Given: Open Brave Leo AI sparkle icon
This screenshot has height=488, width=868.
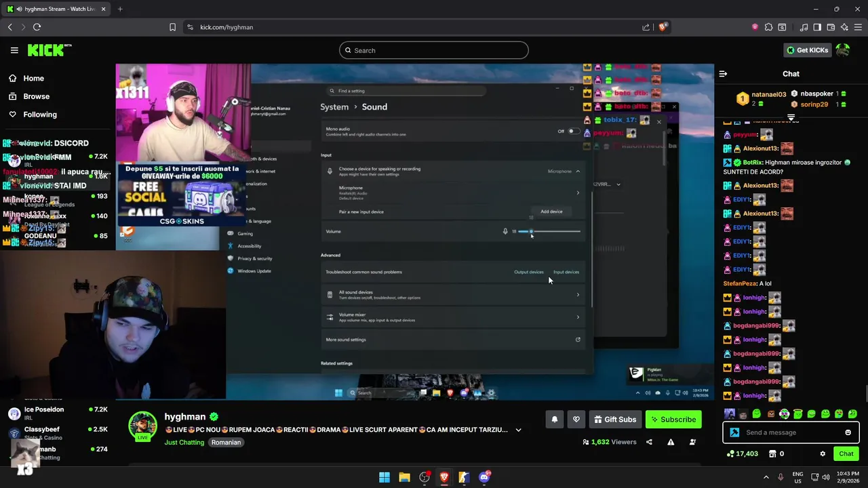Looking at the screenshot, I should tap(844, 27).
